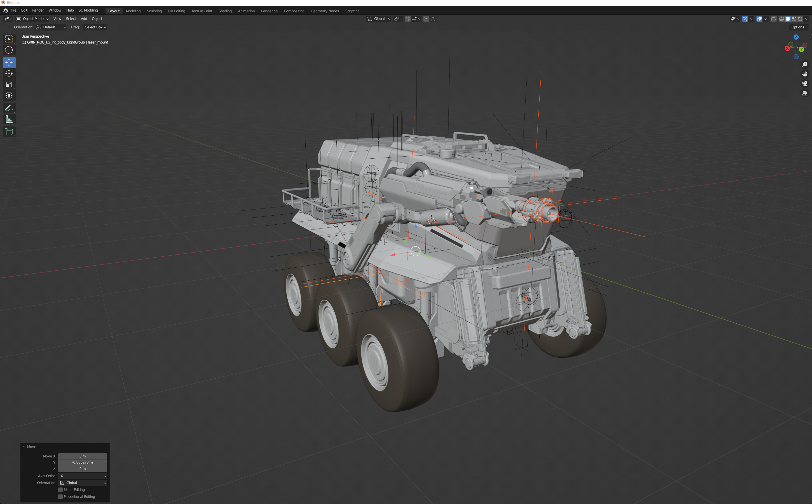Select the Rotate tool
Viewport: 812px width, 504px height.
point(9,73)
